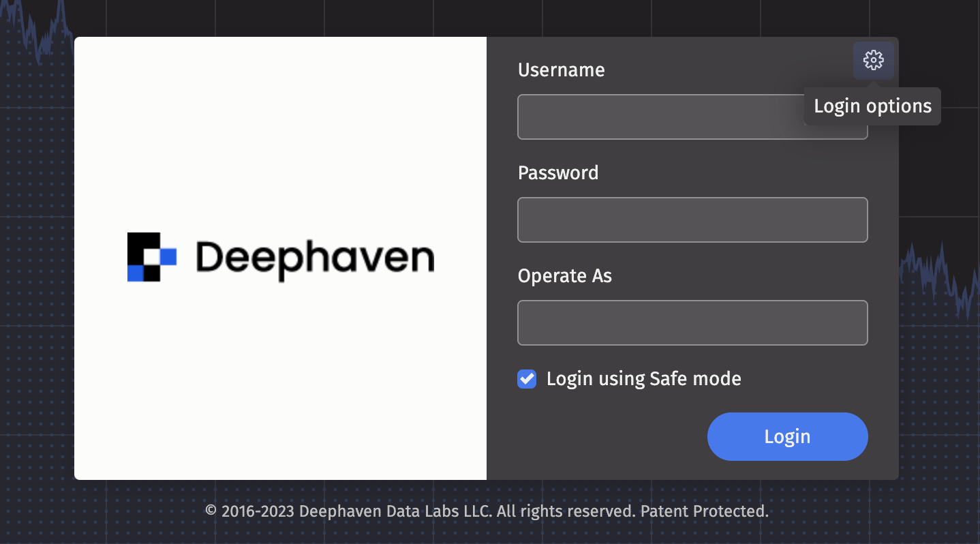
Task: Click the "Deephaven Data Labs LLC" footer text
Action: pos(395,511)
